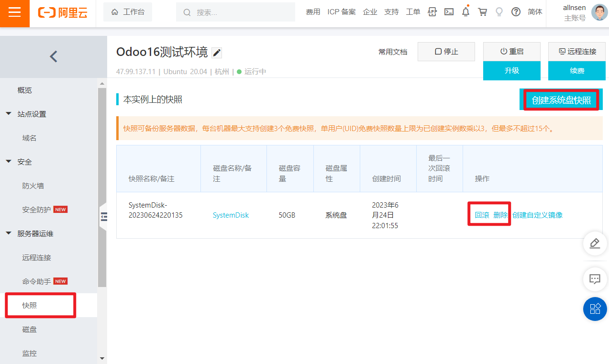Click the Alibaba Cloud logo

coord(63,12)
